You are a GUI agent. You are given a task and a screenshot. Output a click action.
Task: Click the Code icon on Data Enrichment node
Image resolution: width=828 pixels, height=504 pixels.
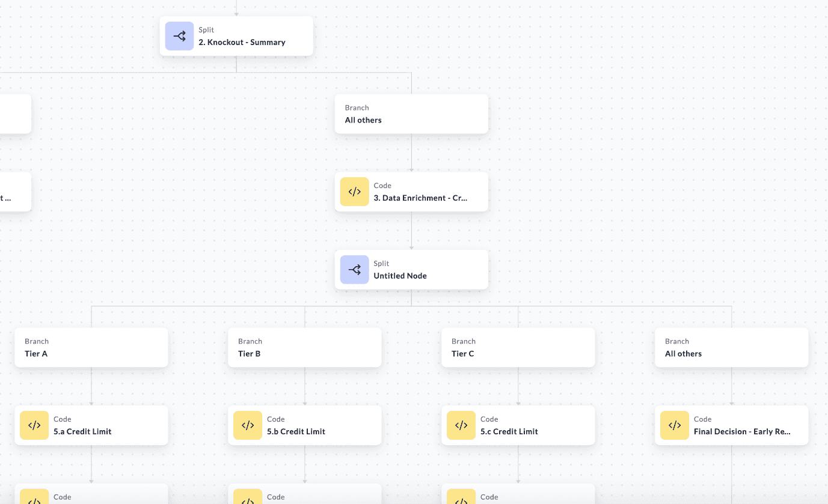click(x=354, y=192)
